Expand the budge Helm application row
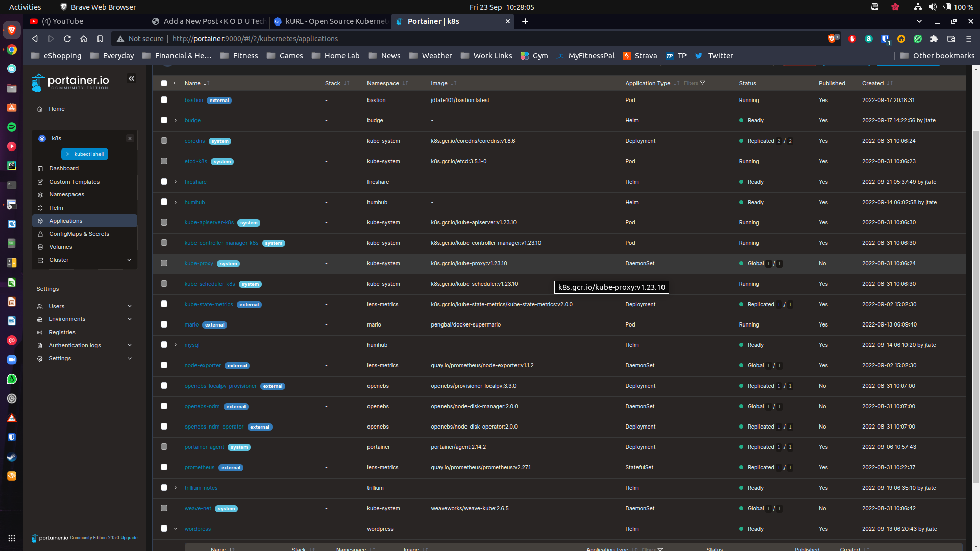Screen dimensions: 980x551 (x=176, y=121)
